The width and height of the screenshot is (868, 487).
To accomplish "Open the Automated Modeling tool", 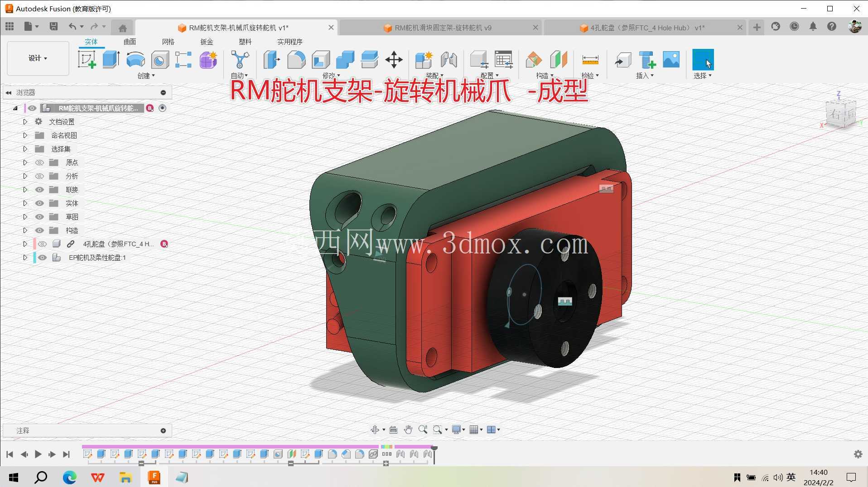I will pos(240,59).
